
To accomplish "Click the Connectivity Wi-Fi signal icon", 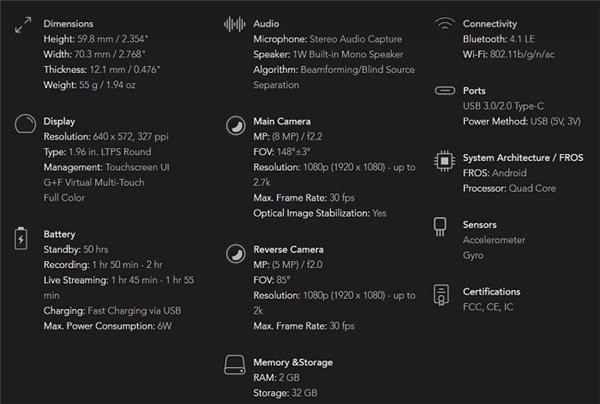I will [444, 24].
